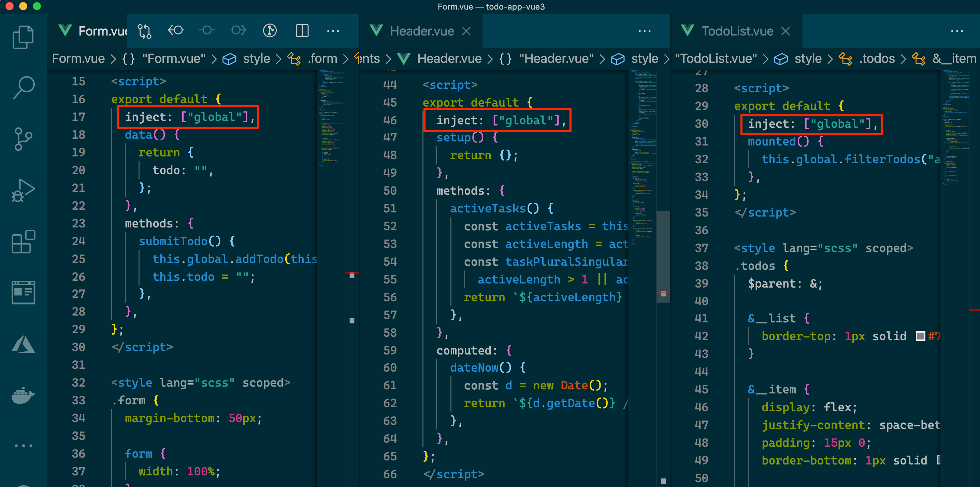
Task: Click the .form breadcrumb in Form.vue
Action: pos(322,59)
